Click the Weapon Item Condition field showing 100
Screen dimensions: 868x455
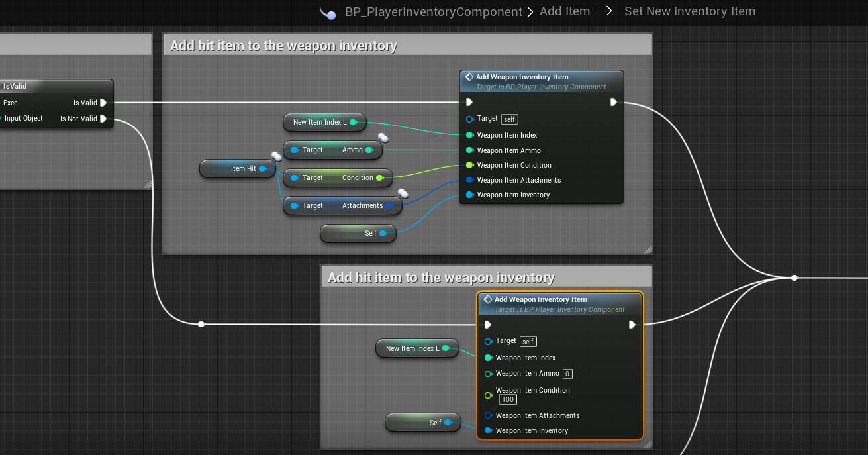(x=508, y=399)
